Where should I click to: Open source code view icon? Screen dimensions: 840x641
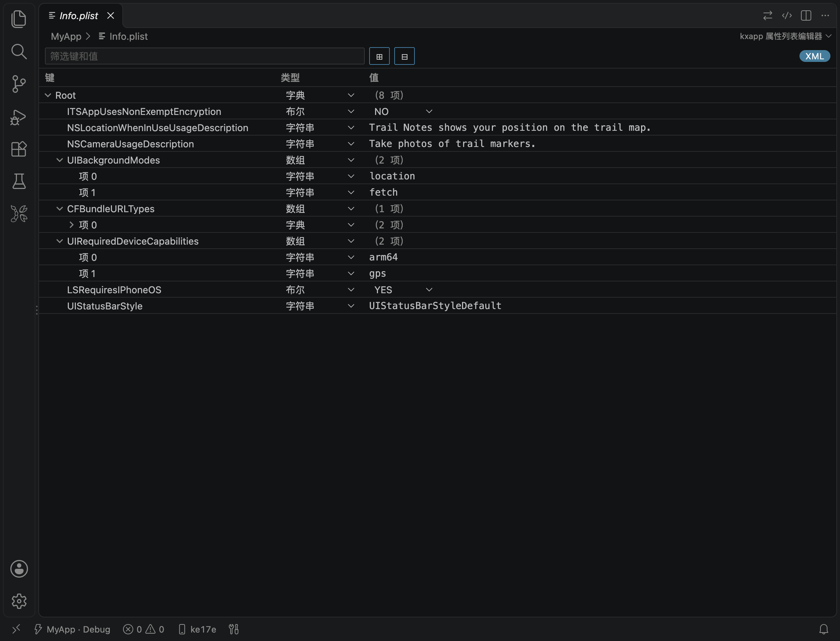[x=787, y=15]
